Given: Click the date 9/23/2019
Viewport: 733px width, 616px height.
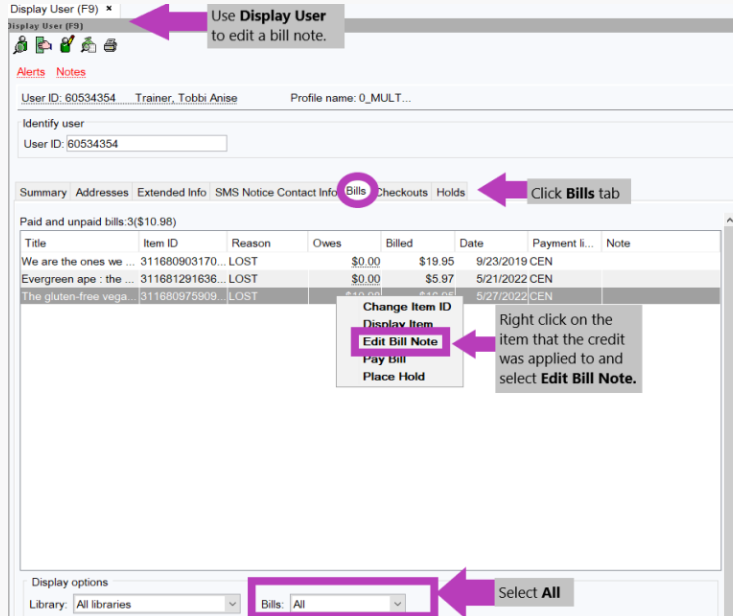Looking at the screenshot, I should click(x=501, y=261).
